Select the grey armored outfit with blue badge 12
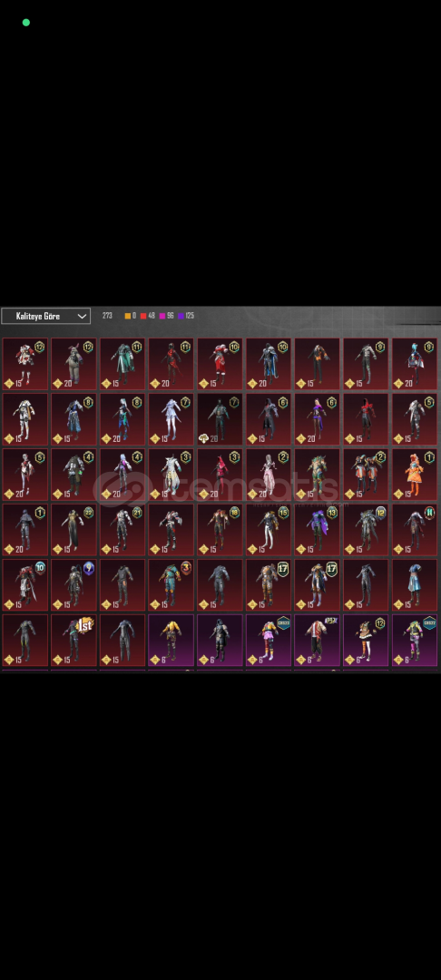Screen dimensions: 441x980 tap(366, 529)
